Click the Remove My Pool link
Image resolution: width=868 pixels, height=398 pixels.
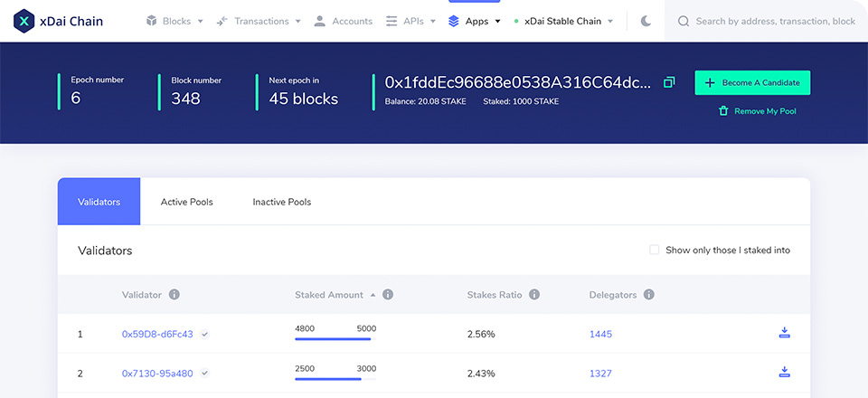[758, 111]
